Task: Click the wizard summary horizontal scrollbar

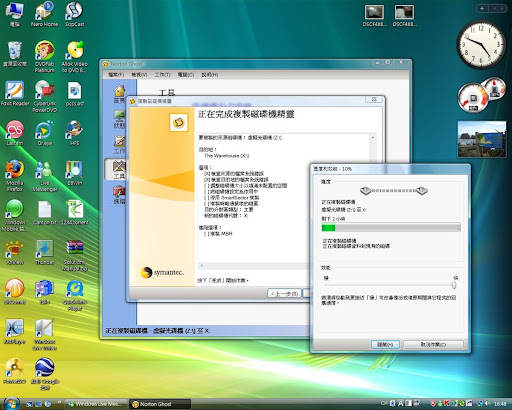Action: point(253,266)
